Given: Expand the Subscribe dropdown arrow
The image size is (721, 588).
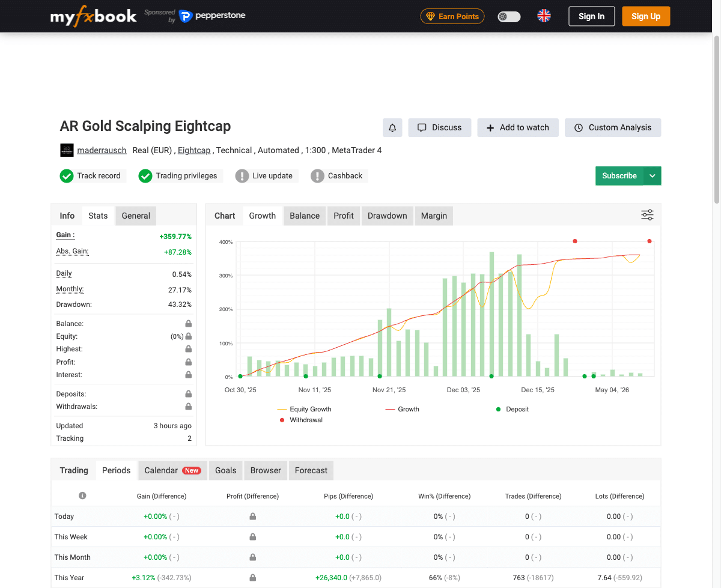Looking at the screenshot, I should coord(653,176).
